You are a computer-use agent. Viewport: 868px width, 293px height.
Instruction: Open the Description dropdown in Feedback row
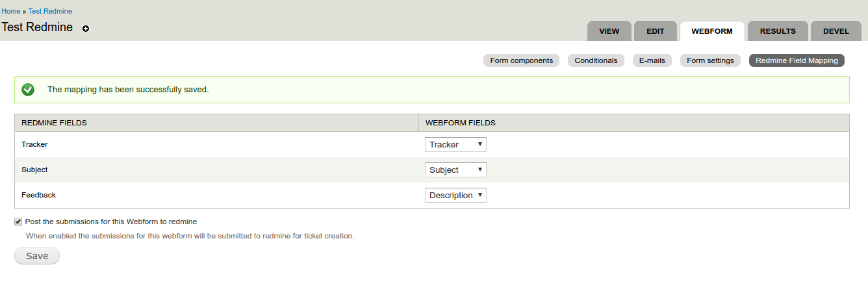[455, 195]
